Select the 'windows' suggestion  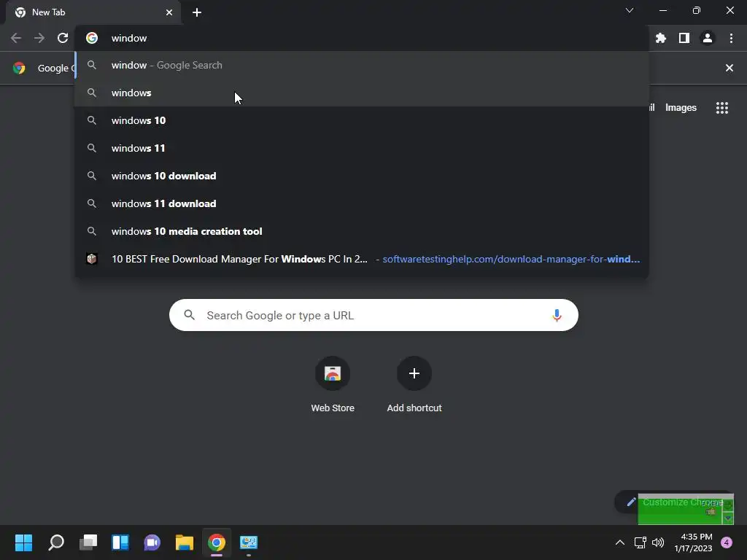point(362,93)
